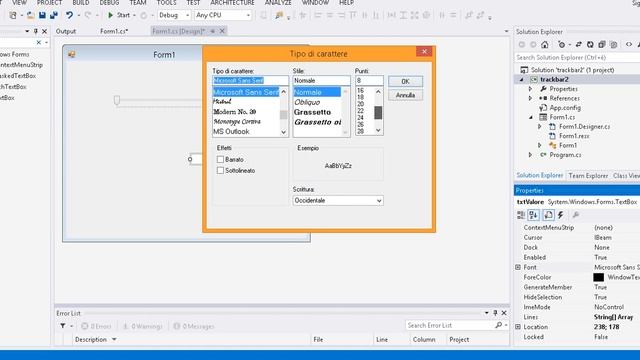
Task: Expand the Properties node in Solution Explorer
Action: coord(530,89)
